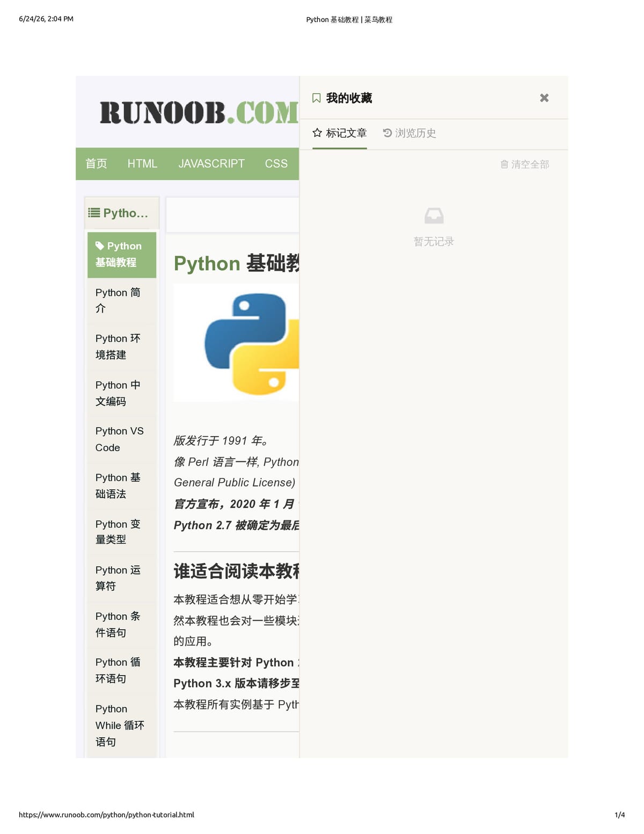The height and width of the screenshot is (834, 644).
Task: Click the list icon in sidebar header
Action: coord(94,213)
